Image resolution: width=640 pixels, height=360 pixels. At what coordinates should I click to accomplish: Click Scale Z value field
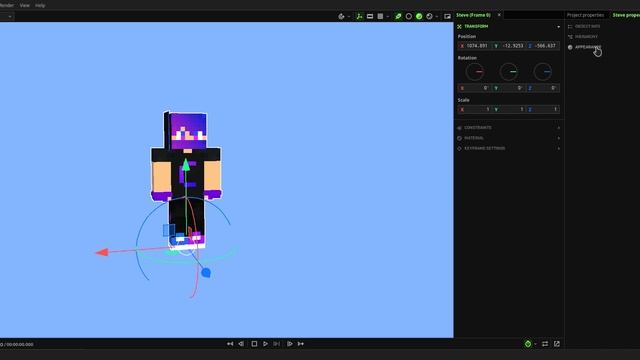[x=542, y=109]
